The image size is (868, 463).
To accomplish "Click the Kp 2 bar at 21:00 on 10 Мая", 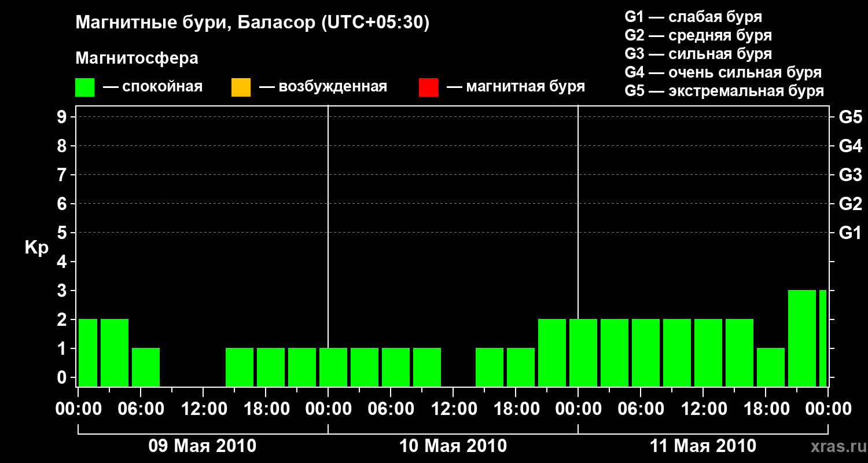I will coord(552,352).
